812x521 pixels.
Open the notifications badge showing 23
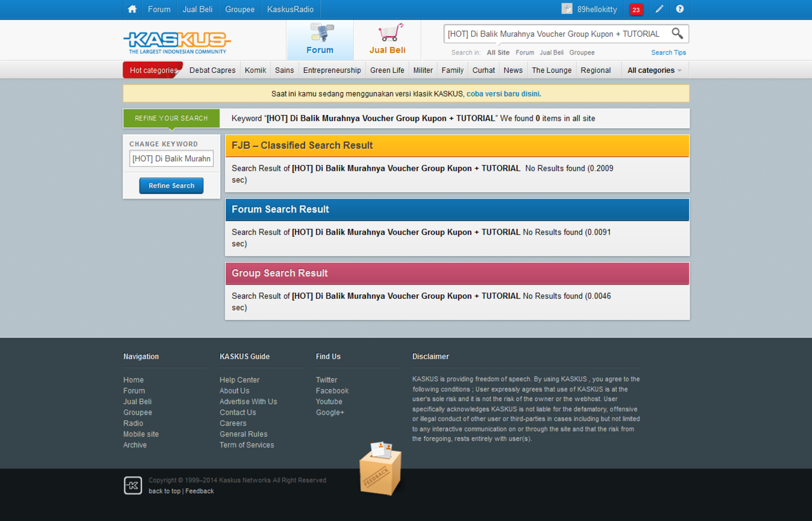click(636, 10)
